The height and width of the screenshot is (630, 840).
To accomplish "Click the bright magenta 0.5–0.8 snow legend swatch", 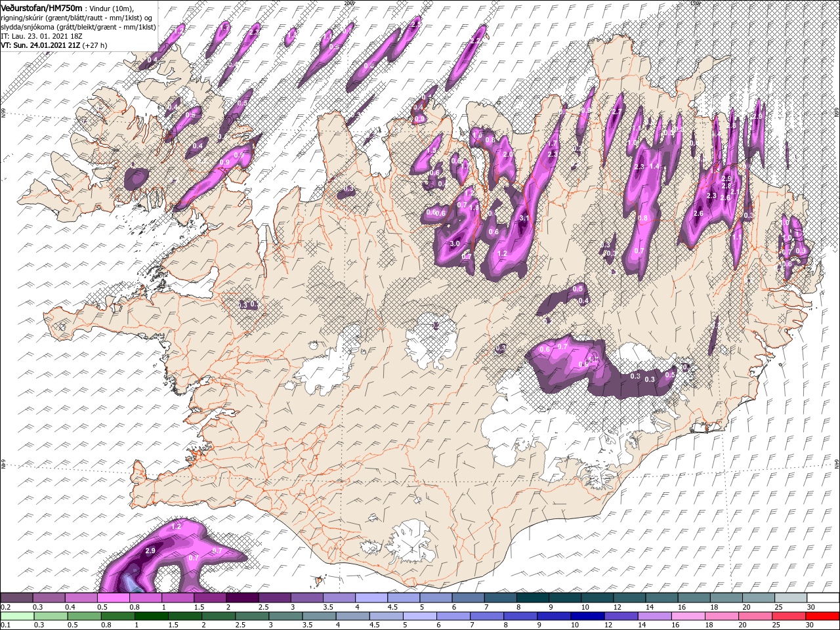I will tap(114, 598).
